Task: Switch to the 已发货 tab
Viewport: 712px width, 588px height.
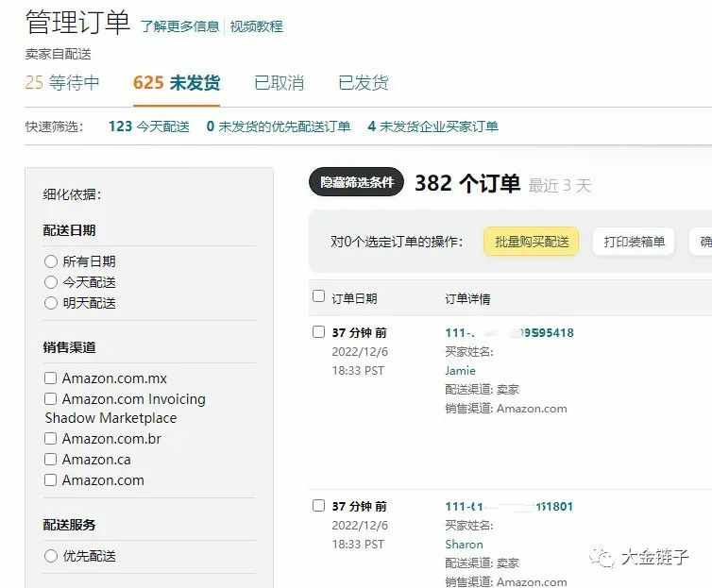Action: [x=364, y=83]
